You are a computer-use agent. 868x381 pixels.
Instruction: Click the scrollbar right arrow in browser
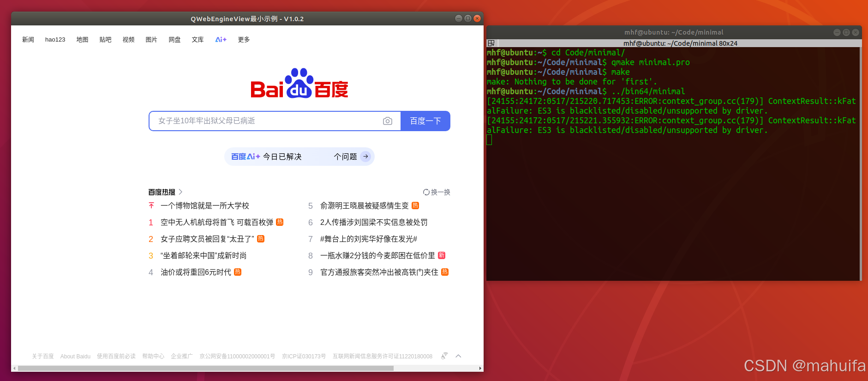[480, 368]
